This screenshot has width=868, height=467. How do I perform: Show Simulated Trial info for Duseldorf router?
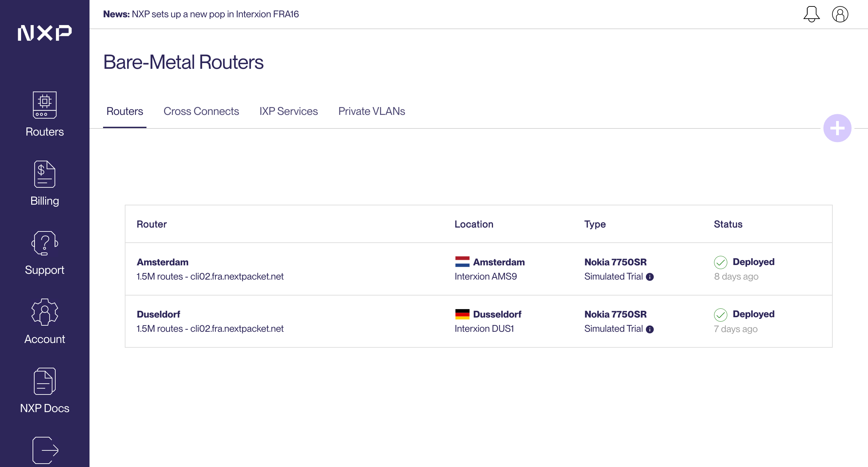650,329
